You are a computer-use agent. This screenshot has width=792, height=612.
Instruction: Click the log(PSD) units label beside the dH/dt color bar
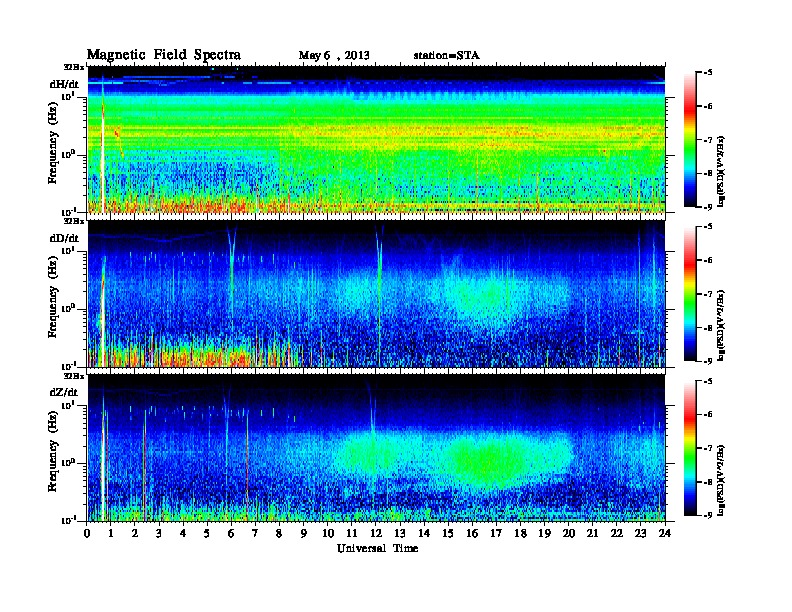(x=721, y=171)
